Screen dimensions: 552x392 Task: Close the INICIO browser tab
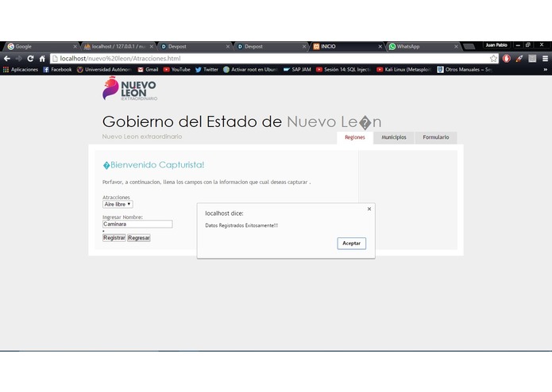click(380, 46)
